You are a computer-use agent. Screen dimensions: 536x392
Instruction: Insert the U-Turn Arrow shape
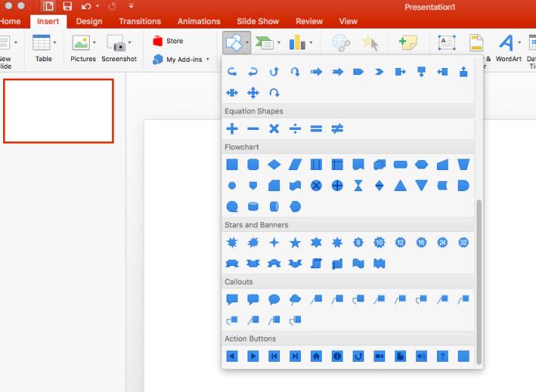(274, 93)
